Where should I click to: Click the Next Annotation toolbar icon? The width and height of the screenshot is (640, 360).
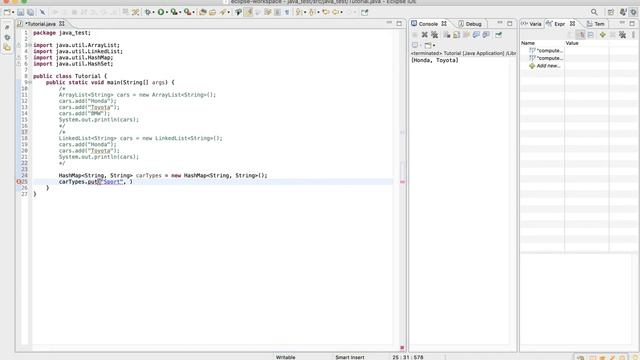pos(299,12)
